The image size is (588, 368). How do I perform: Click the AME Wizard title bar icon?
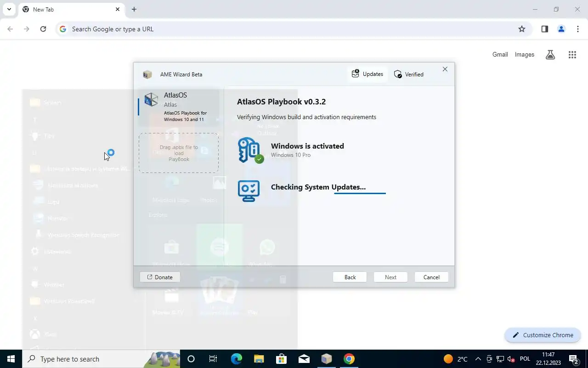click(147, 75)
